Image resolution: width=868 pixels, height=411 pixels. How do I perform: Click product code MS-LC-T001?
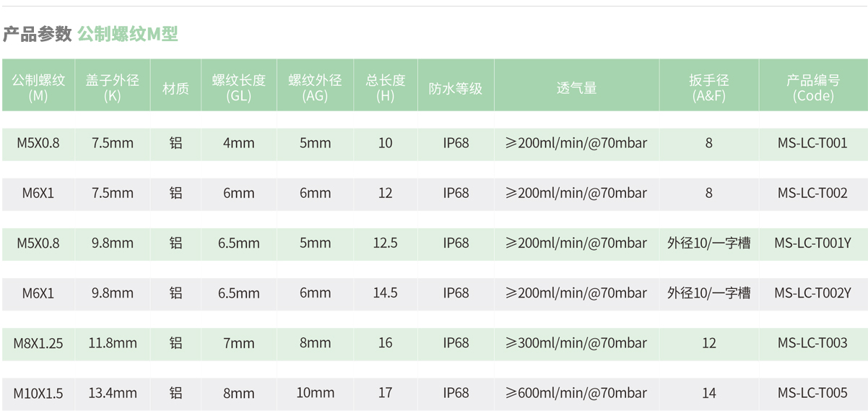click(812, 143)
